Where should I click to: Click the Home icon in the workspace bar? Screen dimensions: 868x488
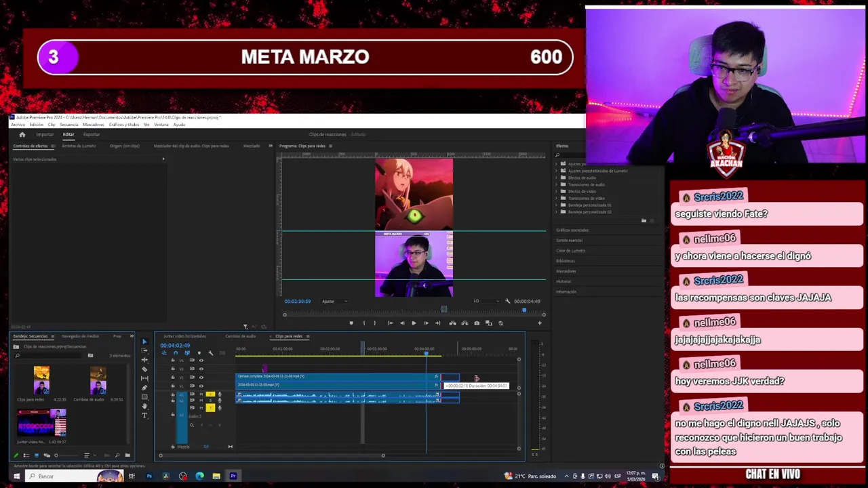coord(22,134)
